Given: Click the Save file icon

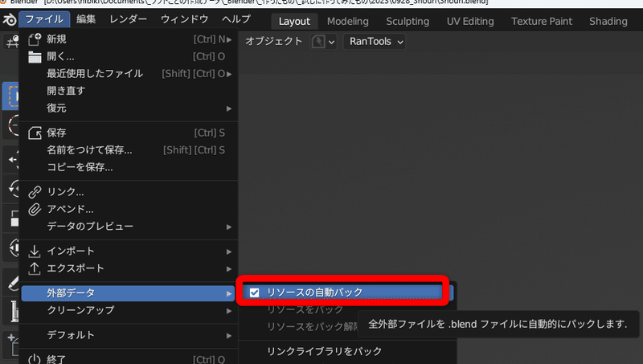Looking at the screenshot, I should click(35, 133).
